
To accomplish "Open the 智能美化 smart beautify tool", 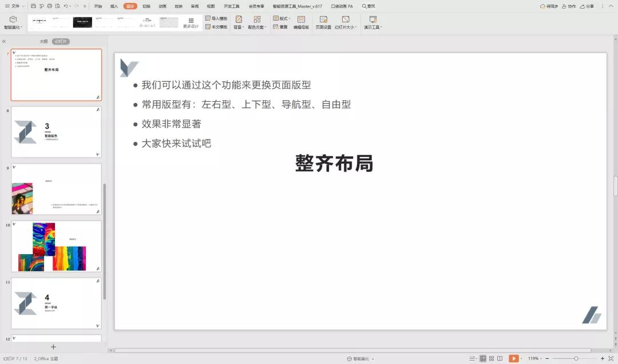I will [x=13, y=23].
